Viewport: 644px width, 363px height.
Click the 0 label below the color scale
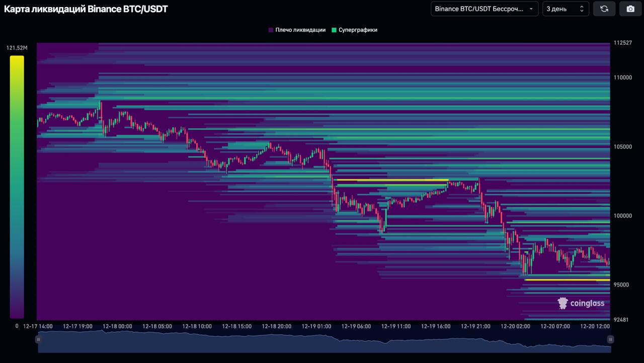pos(17,326)
